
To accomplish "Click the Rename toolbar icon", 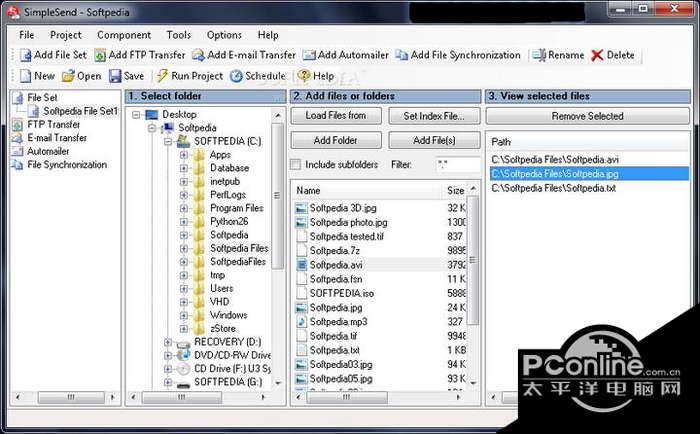I will [539, 55].
